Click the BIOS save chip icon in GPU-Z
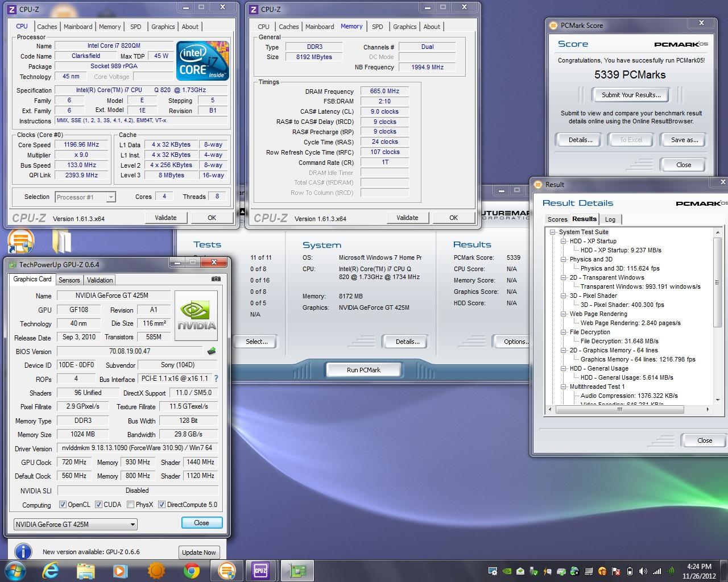This screenshot has height=582, width=728. pos(212,351)
